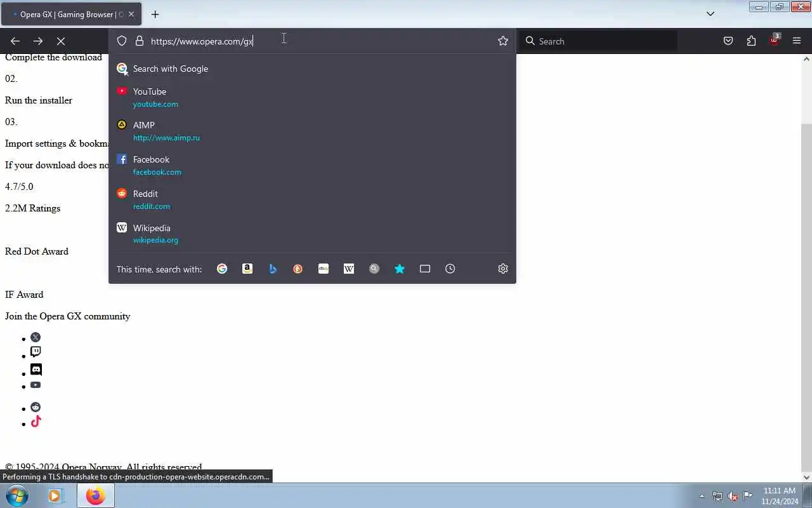The height and width of the screenshot is (508, 812).
Task: Search open tabs icon
Action: [425, 269]
